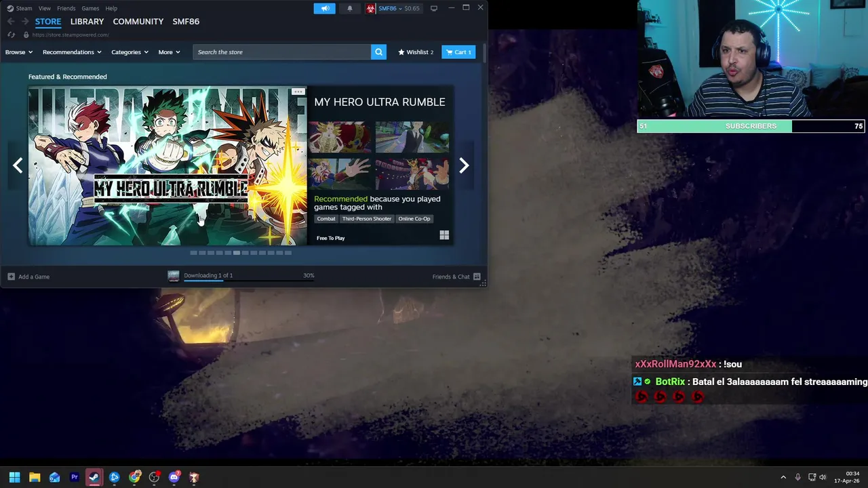Open the three-dot options on the featured banner
868x488 pixels.
pos(298,91)
